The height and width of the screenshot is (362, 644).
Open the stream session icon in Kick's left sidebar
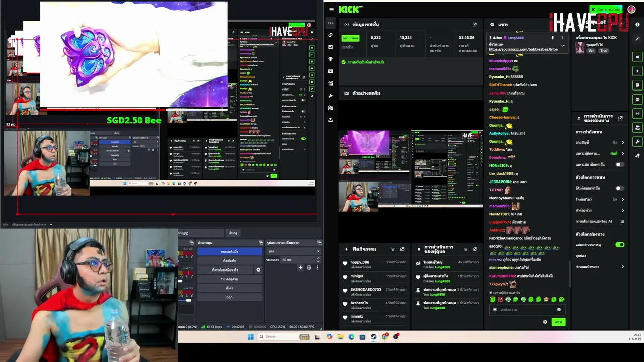click(330, 23)
